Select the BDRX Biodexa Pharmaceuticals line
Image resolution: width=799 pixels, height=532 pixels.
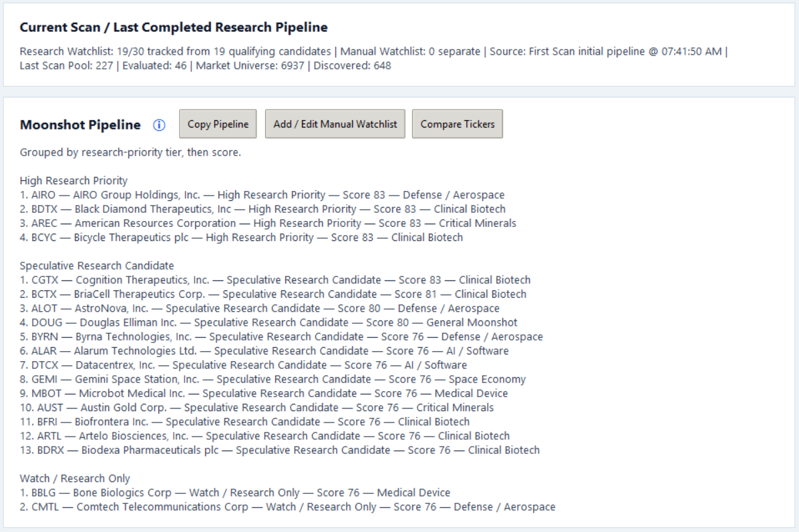[x=280, y=451]
